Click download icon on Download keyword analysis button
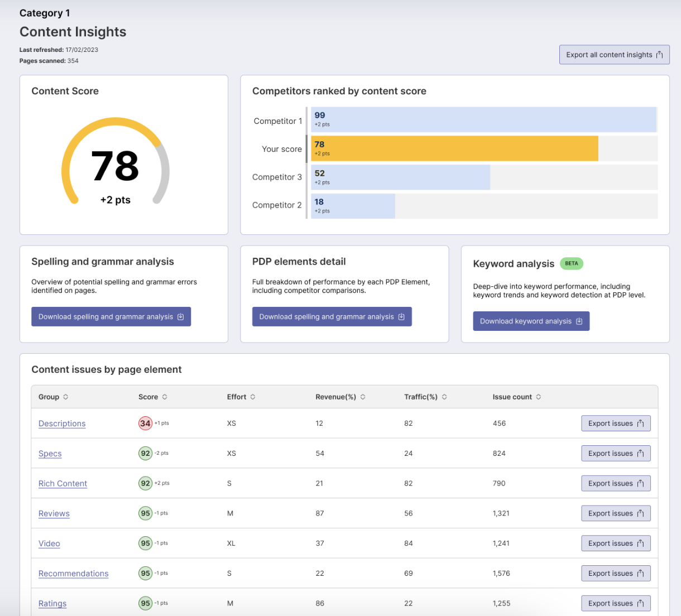 579,321
